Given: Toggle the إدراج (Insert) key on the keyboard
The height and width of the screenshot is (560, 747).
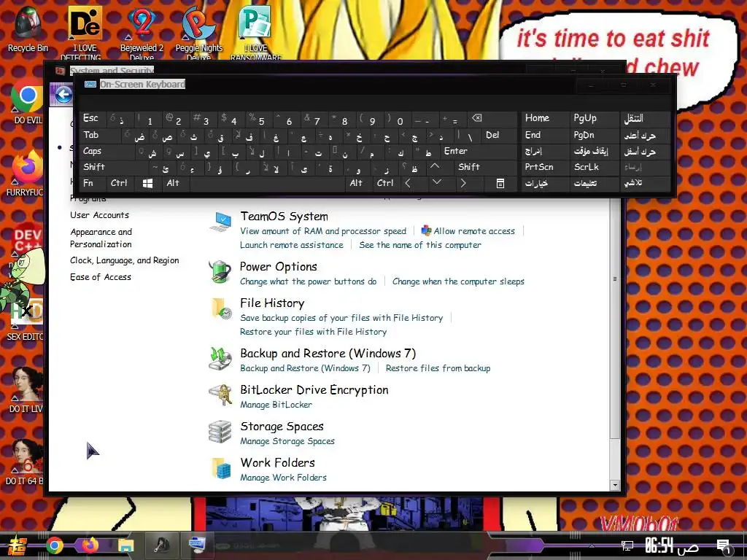Looking at the screenshot, I should pos(545,151).
